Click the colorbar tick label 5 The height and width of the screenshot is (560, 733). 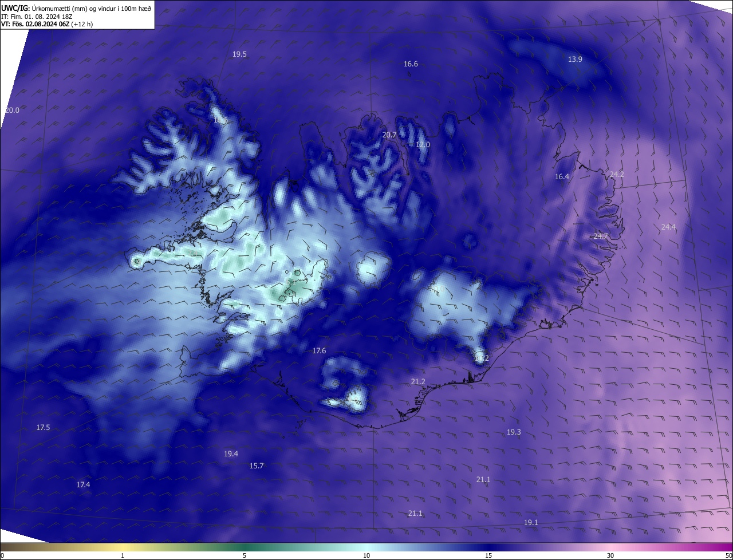click(245, 555)
